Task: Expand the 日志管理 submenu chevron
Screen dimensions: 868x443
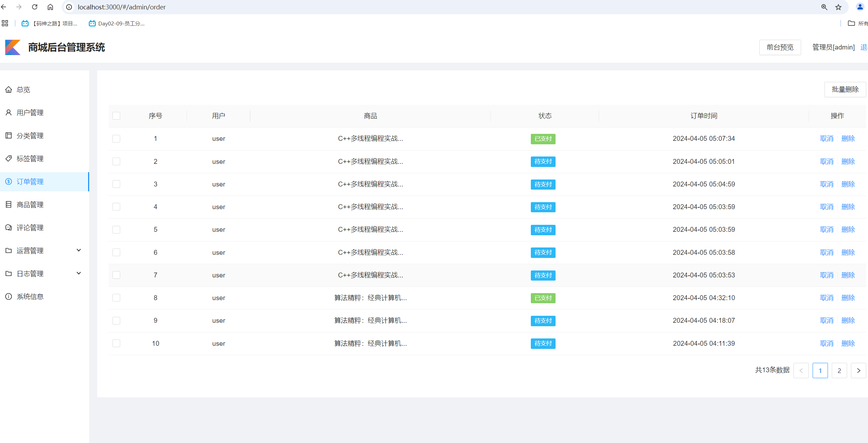Action: tap(79, 273)
